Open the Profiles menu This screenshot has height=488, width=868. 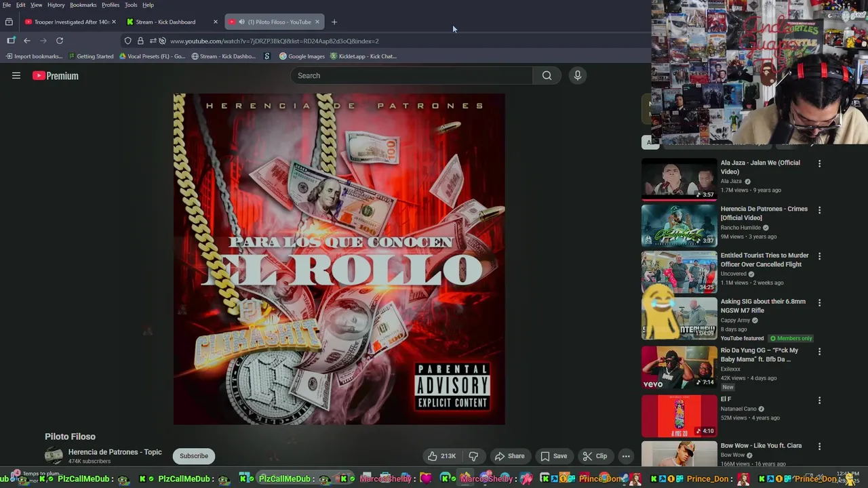point(111,5)
